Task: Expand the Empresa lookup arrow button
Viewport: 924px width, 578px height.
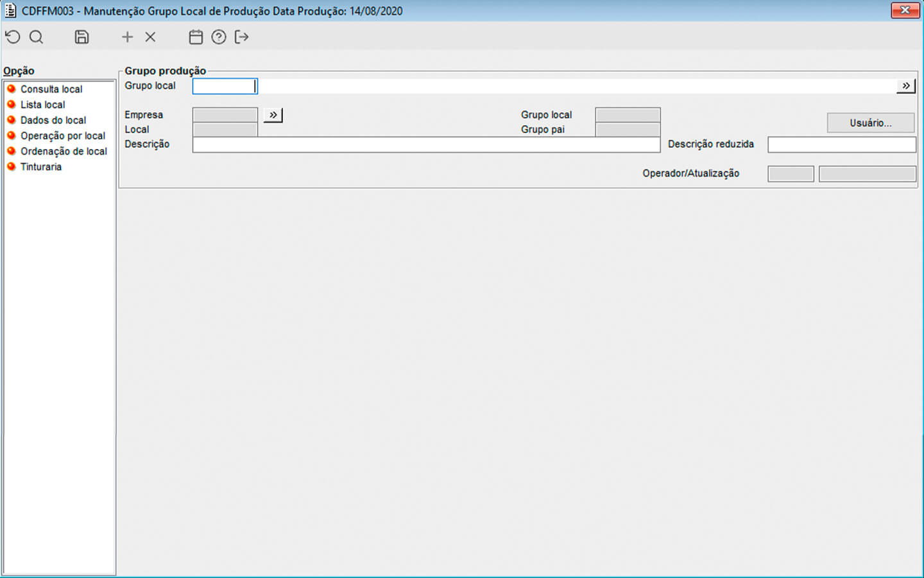Action: (x=273, y=115)
